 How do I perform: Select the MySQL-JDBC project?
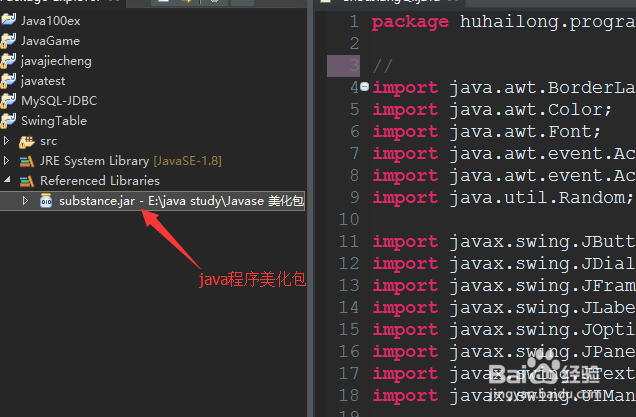tap(59, 101)
